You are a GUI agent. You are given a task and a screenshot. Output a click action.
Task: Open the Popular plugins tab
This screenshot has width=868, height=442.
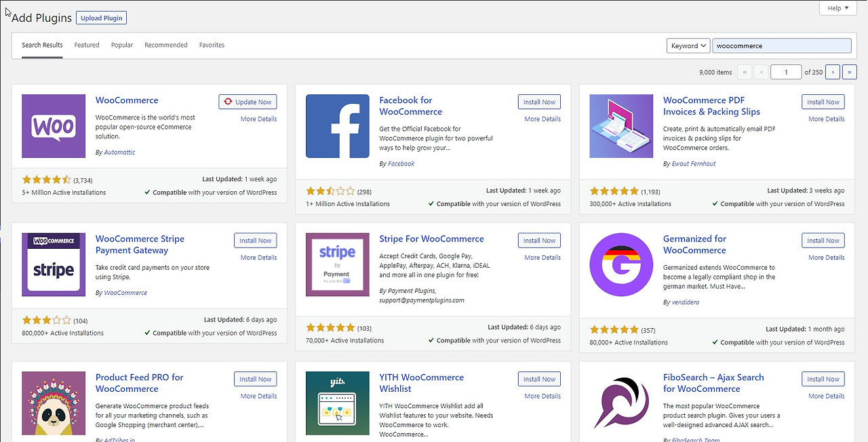pos(122,45)
